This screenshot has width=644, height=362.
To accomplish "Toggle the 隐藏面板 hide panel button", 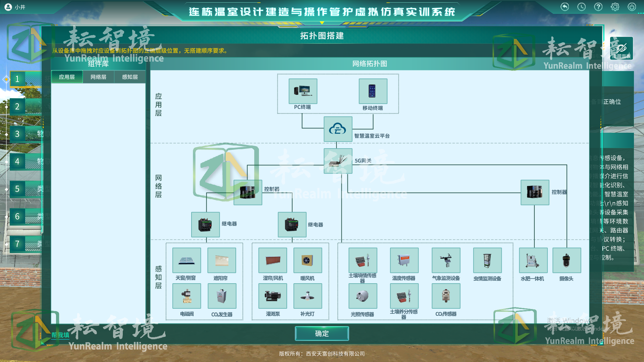I will 622,49.
